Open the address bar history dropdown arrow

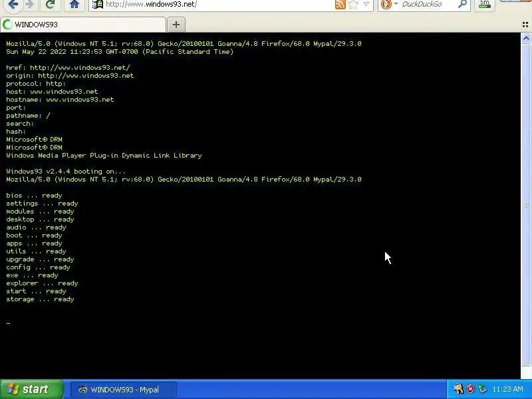[x=366, y=4]
